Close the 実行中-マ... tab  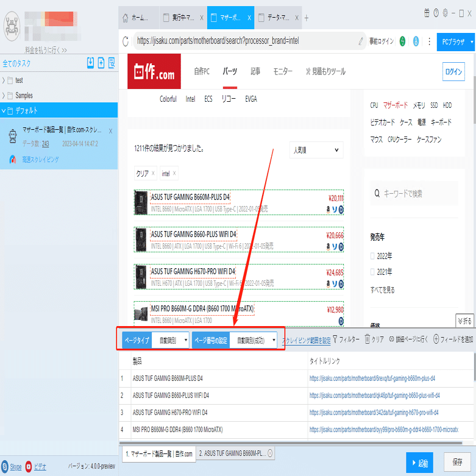click(202, 18)
